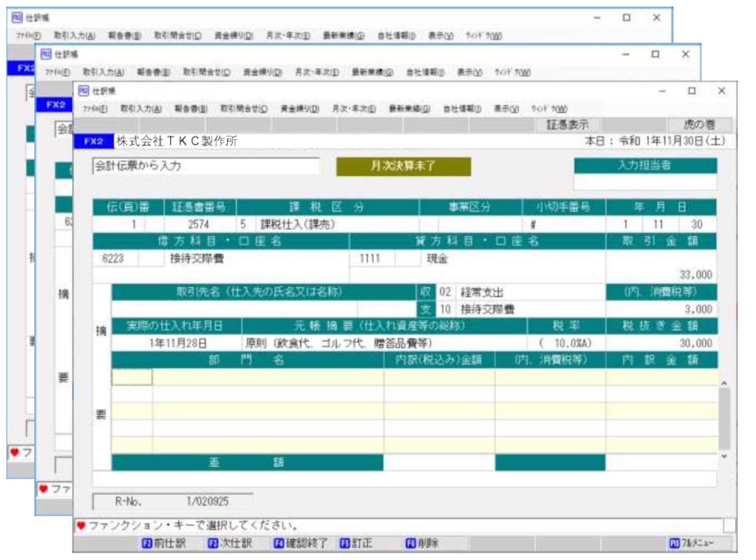Click the F6 削除 function button

422,543
